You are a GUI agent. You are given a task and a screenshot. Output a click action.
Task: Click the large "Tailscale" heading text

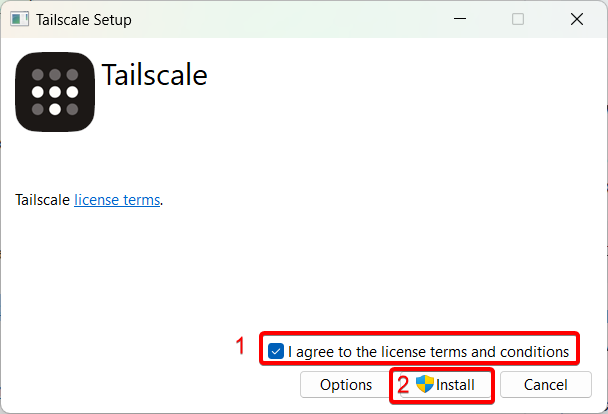click(x=155, y=75)
